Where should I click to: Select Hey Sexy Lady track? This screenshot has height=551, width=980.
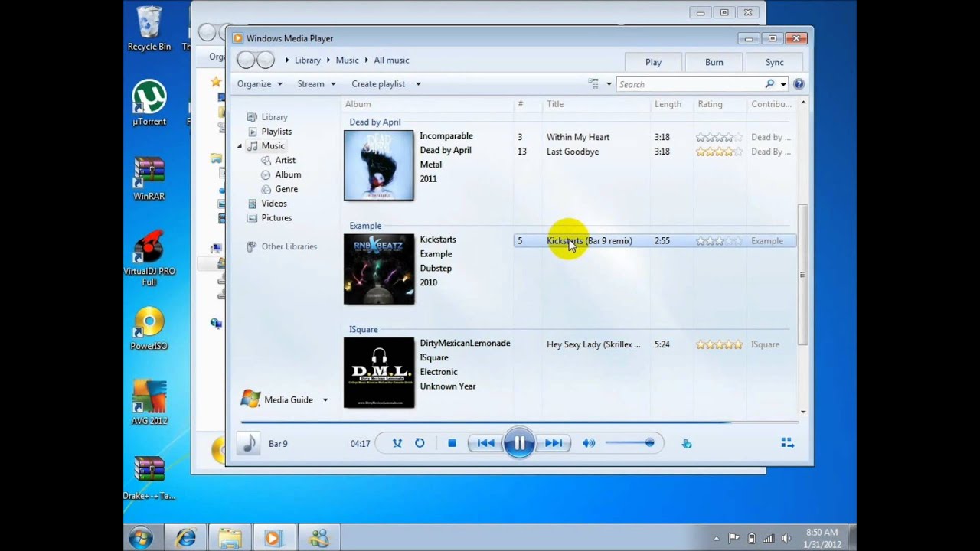[x=593, y=345]
